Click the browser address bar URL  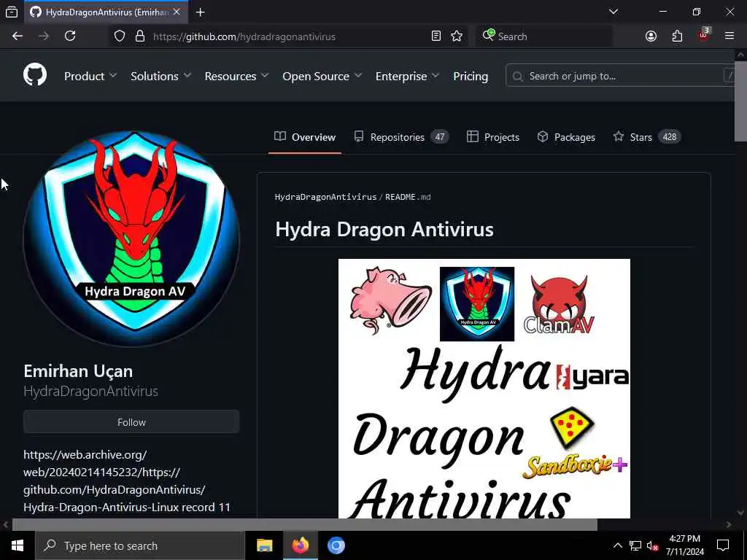[x=244, y=36]
